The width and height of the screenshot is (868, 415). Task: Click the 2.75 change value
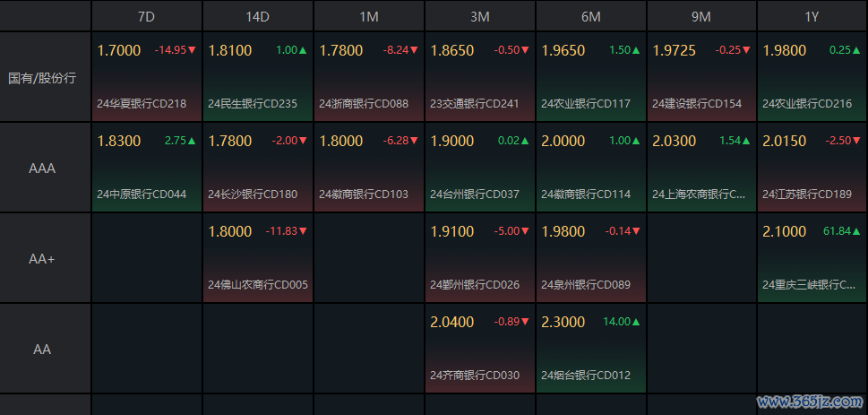pyautogui.click(x=176, y=141)
